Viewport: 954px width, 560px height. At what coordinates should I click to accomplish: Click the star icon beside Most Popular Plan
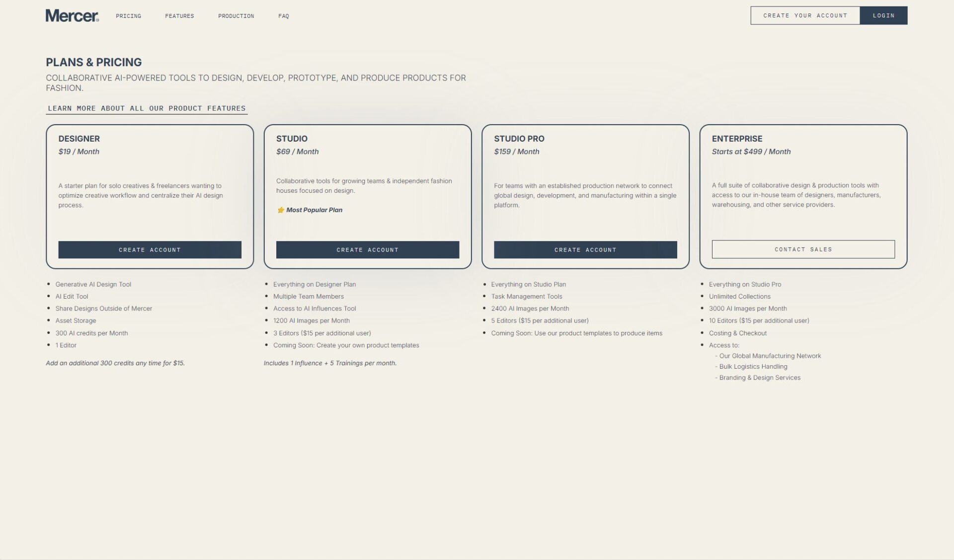[281, 210]
